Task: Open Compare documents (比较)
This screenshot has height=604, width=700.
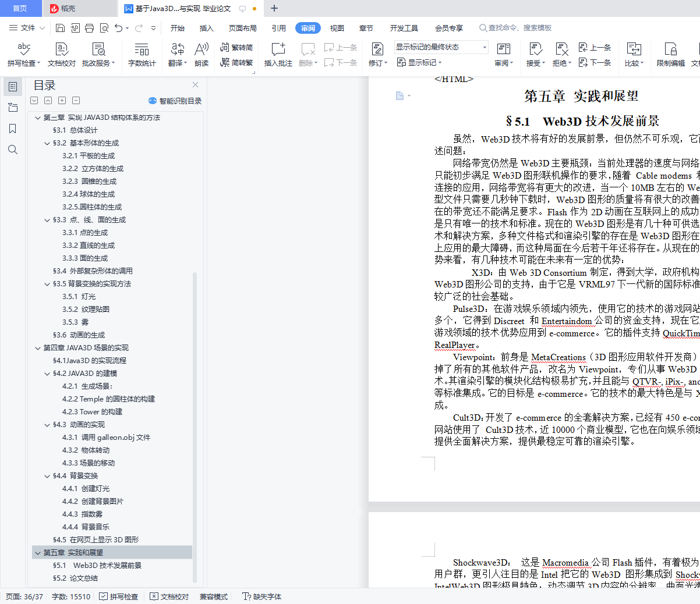Action: (x=634, y=55)
